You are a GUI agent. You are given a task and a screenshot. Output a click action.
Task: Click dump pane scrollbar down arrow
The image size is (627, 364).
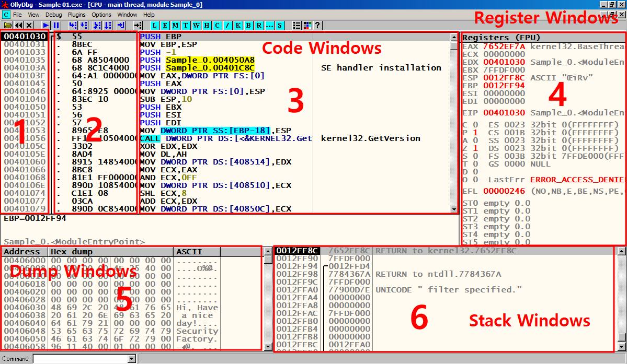click(268, 347)
